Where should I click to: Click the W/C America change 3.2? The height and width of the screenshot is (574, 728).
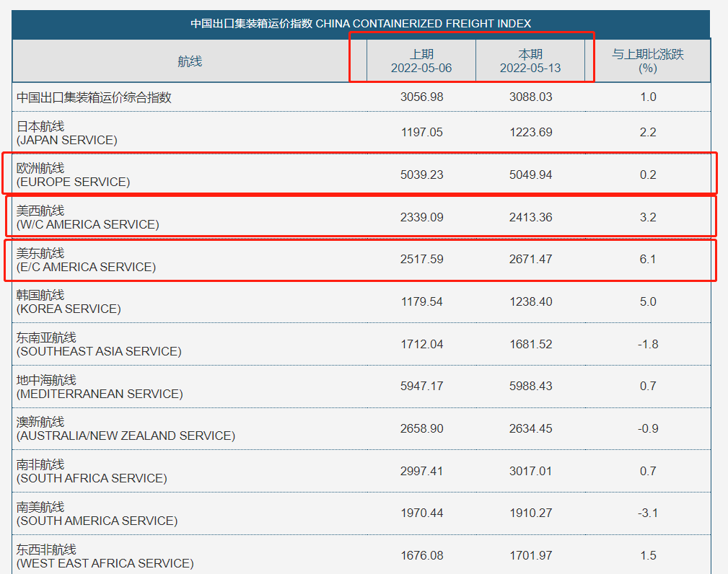click(x=648, y=217)
